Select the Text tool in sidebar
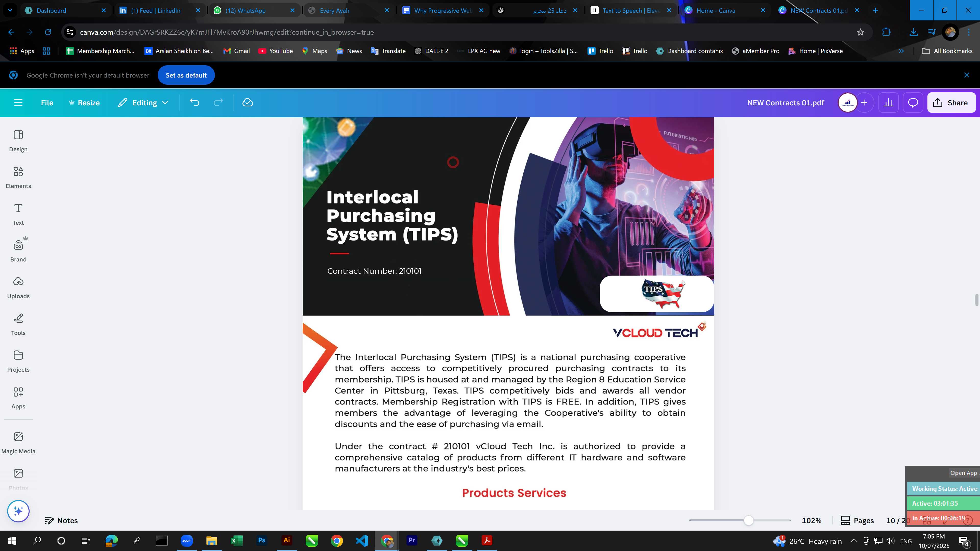This screenshot has width=980, height=551. click(18, 215)
